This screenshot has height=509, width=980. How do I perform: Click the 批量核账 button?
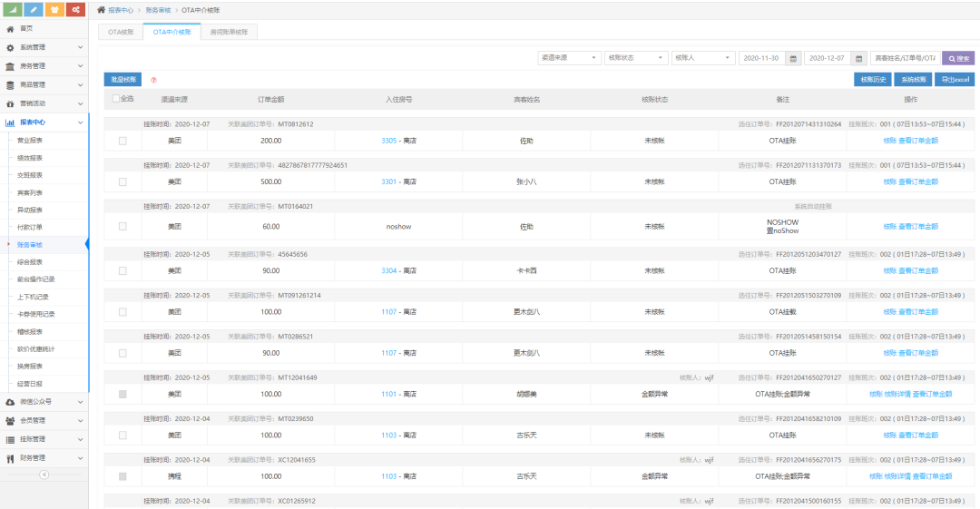coord(123,80)
